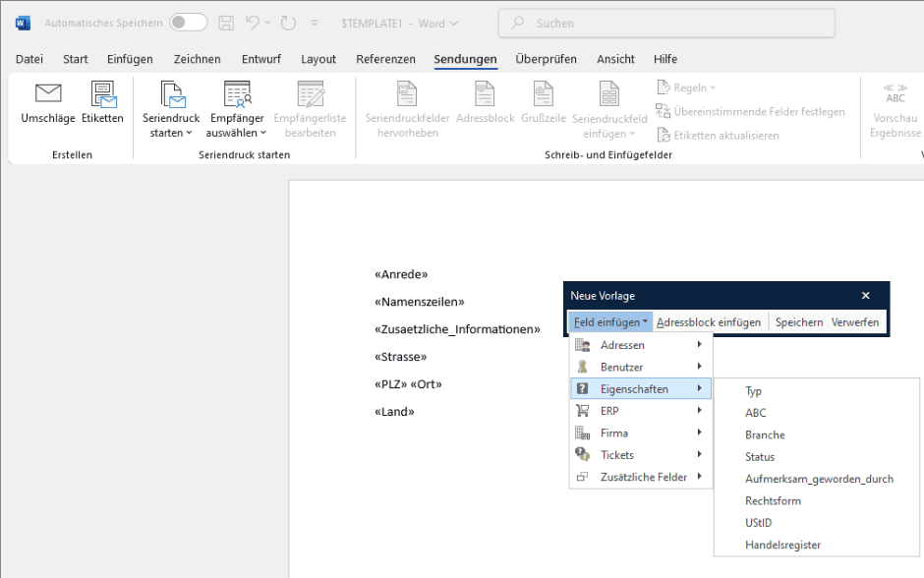Open the ERP submenu
924x578 pixels.
tap(641, 411)
